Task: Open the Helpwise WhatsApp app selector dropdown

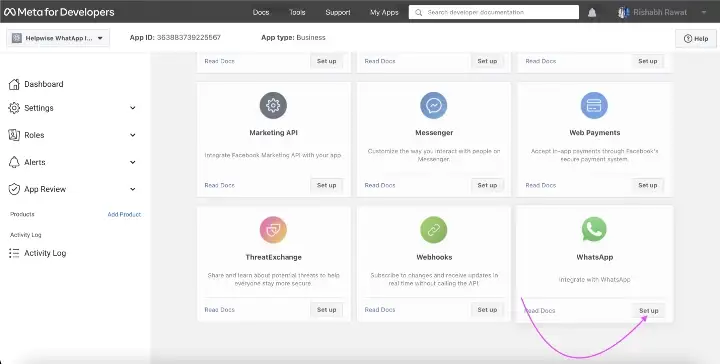Action: pyautogui.click(x=58, y=38)
